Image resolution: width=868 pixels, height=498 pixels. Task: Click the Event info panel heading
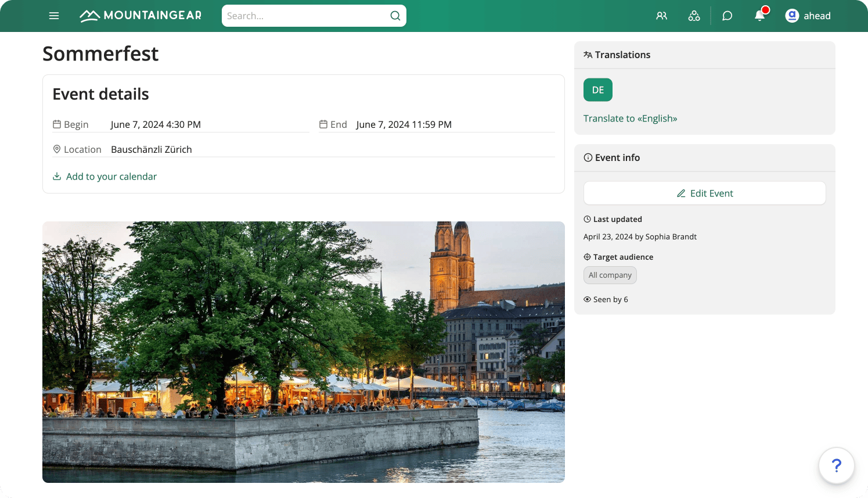point(617,157)
